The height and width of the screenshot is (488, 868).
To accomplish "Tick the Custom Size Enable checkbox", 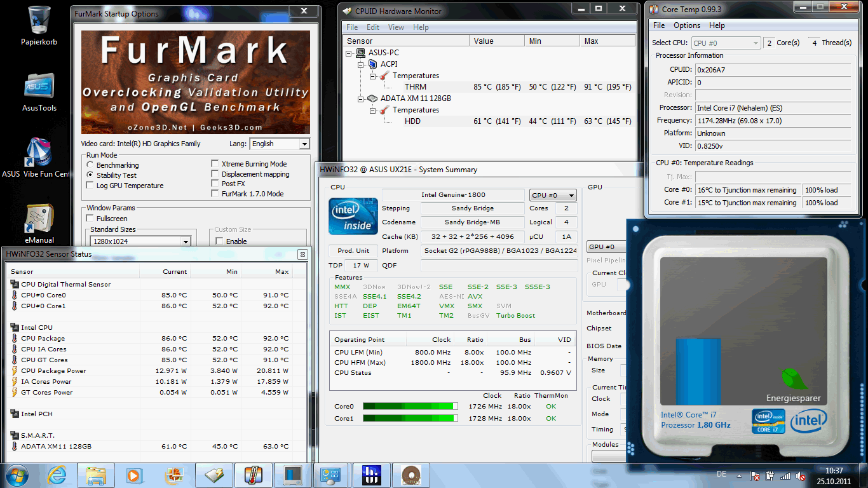I will click(x=220, y=241).
